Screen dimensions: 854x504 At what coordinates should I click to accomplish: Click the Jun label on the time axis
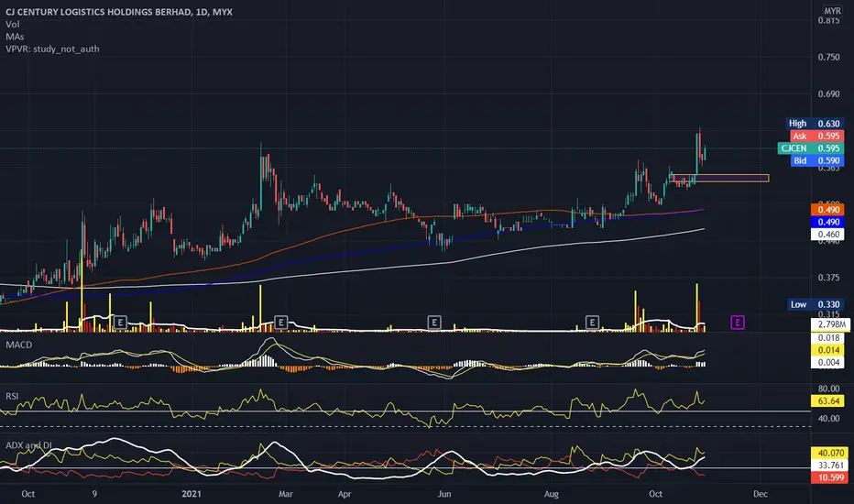tap(444, 494)
